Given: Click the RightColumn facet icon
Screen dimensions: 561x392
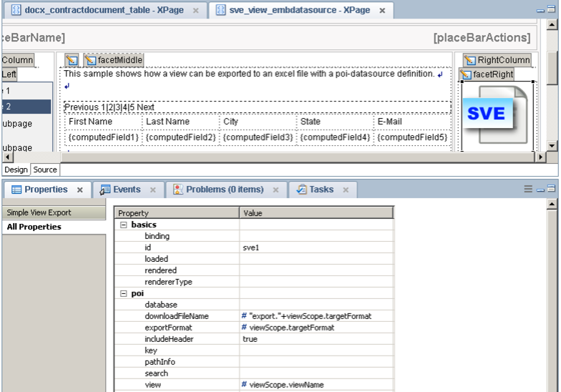Looking at the screenshot, I should tap(470, 60).
